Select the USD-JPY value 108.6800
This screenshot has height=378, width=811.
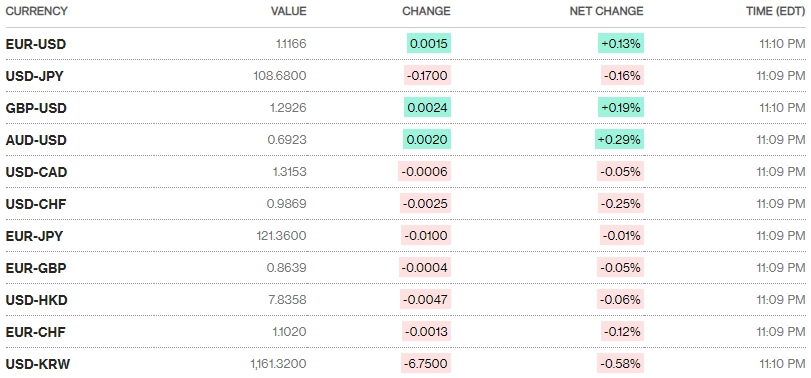point(280,76)
